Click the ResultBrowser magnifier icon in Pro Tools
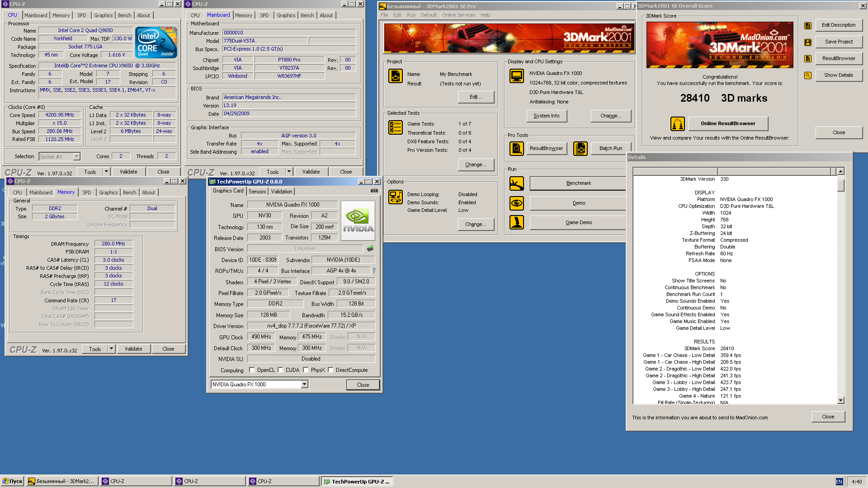The height and width of the screenshot is (488, 868). pyautogui.click(x=516, y=148)
